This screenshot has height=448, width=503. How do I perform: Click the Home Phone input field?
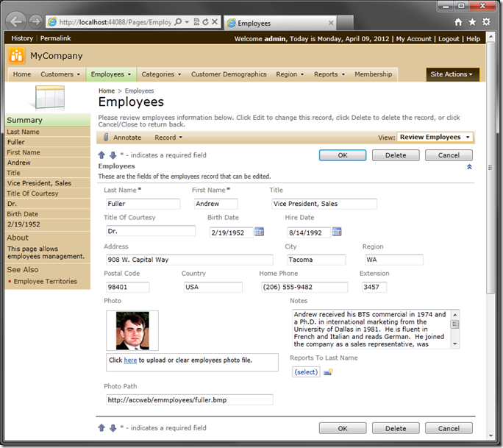coord(304,287)
